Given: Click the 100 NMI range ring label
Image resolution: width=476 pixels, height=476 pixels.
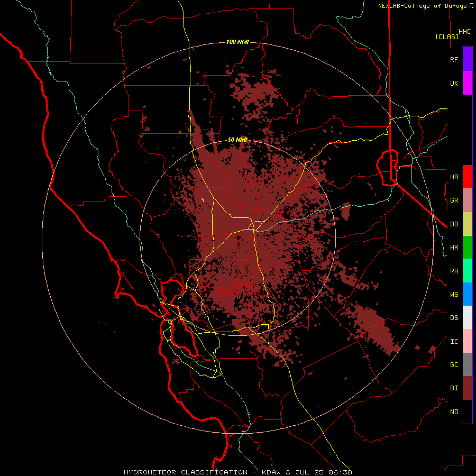Looking at the screenshot, I should [237, 42].
